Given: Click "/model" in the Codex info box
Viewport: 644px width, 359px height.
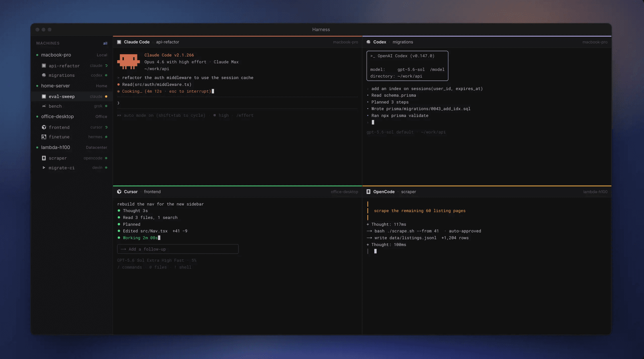Looking at the screenshot, I should pyautogui.click(x=437, y=70).
